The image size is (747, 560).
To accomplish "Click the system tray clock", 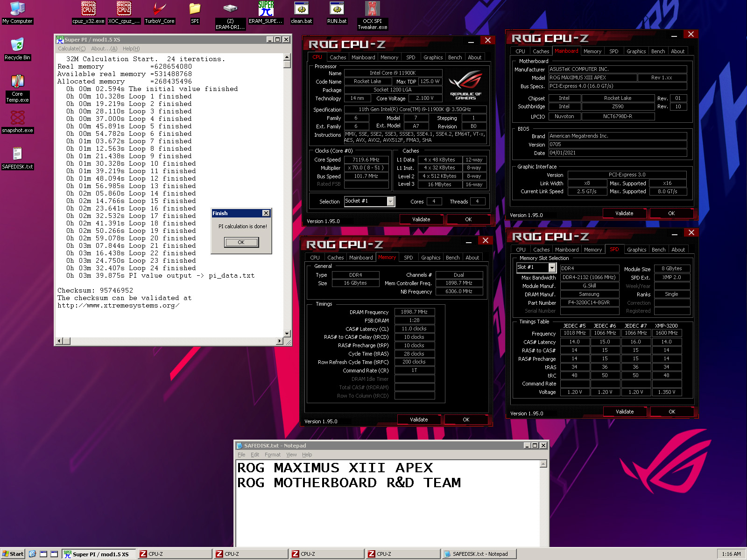I will point(731,554).
